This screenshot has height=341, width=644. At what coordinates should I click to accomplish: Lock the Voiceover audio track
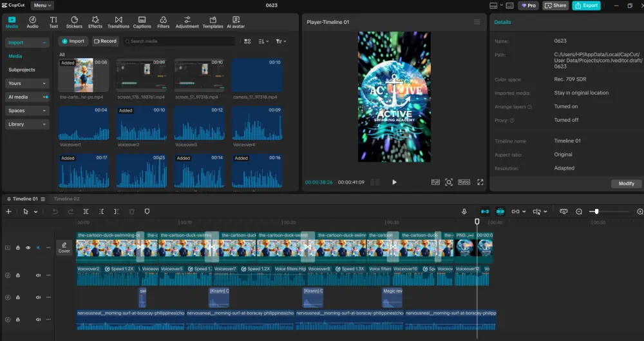[17, 275]
